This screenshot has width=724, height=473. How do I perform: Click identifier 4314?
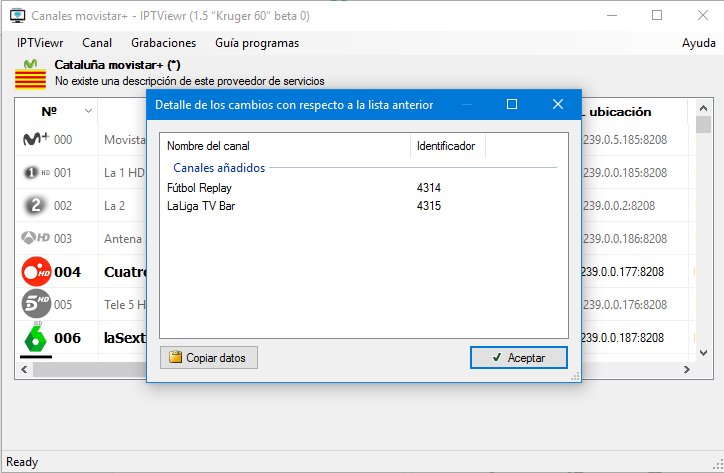click(429, 188)
